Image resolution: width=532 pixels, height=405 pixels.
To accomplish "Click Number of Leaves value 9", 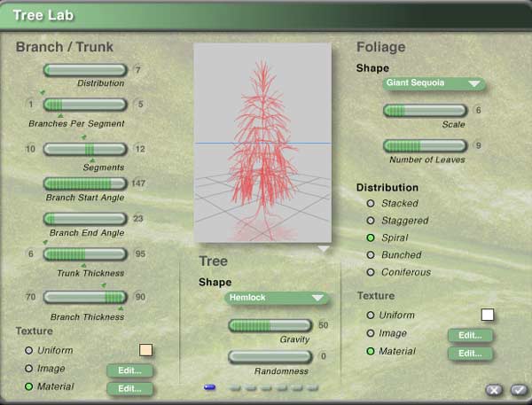I will [479, 145].
